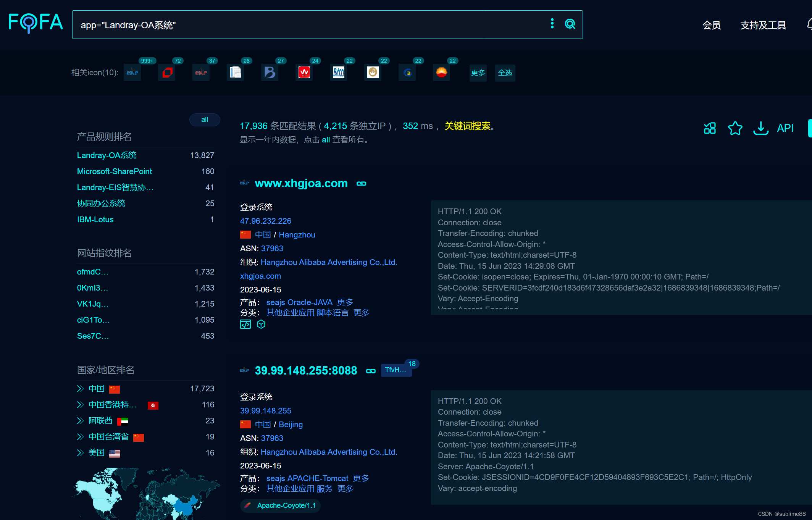Filter by Landray-EIS智慧协… product
Screen dimensions: 812x520
click(115, 187)
